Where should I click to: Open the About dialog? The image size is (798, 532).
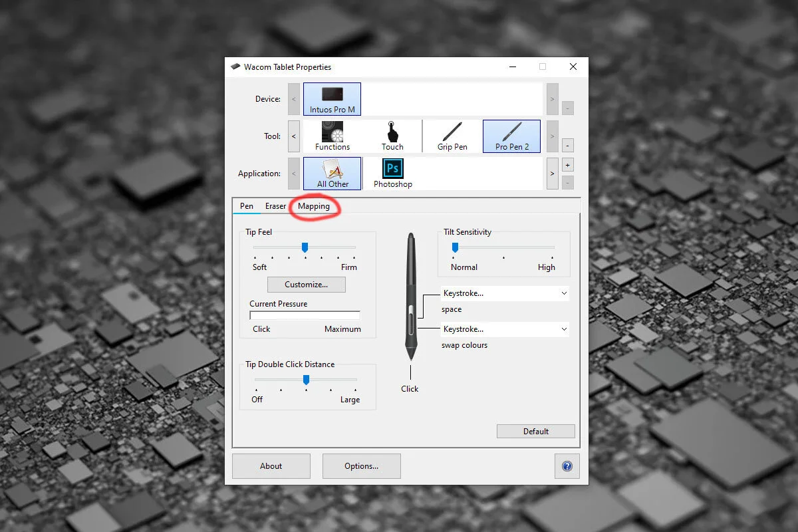click(x=271, y=466)
